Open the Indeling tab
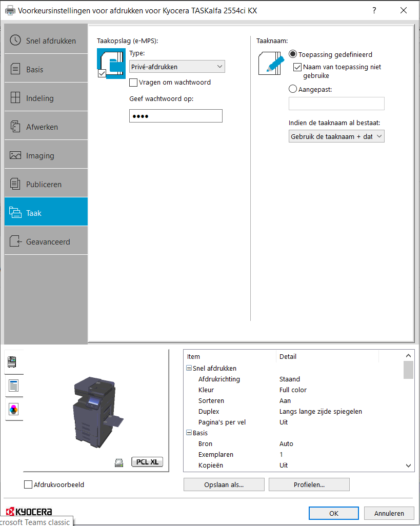The image size is (420, 526). pyautogui.click(x=46, y=98)
